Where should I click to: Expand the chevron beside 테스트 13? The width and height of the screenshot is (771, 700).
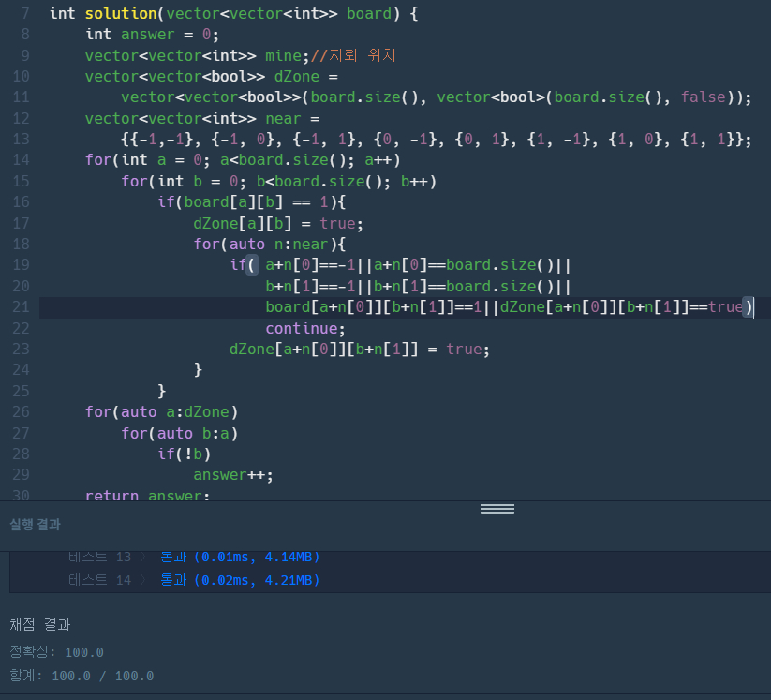145,558
